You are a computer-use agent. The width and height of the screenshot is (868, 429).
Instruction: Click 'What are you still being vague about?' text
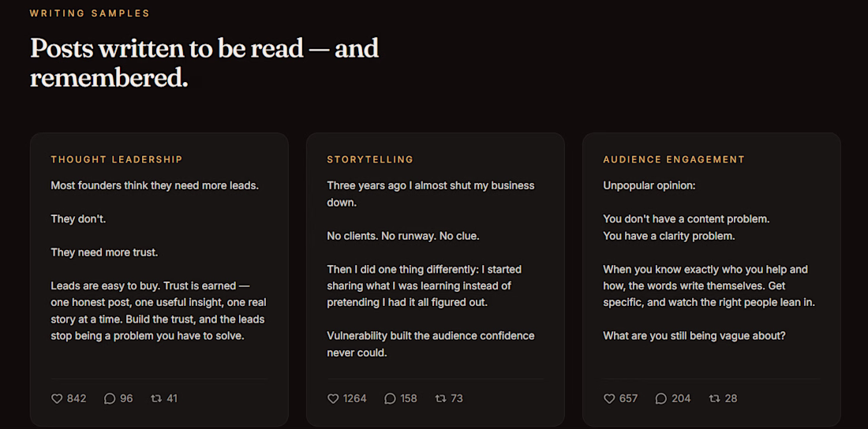coord(694,335)
